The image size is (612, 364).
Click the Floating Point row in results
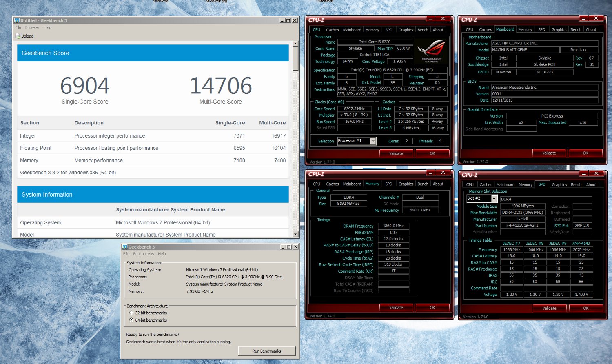coord(153,148)
